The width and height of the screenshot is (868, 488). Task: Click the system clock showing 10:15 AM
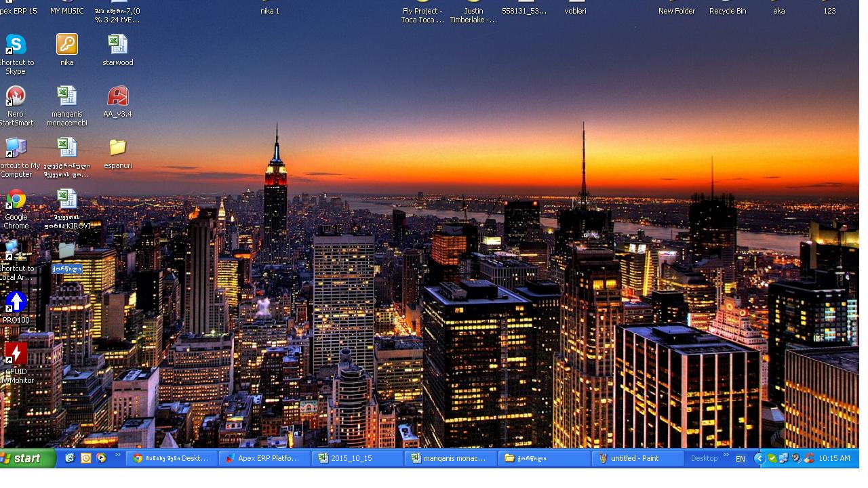[x=834, y=459]
